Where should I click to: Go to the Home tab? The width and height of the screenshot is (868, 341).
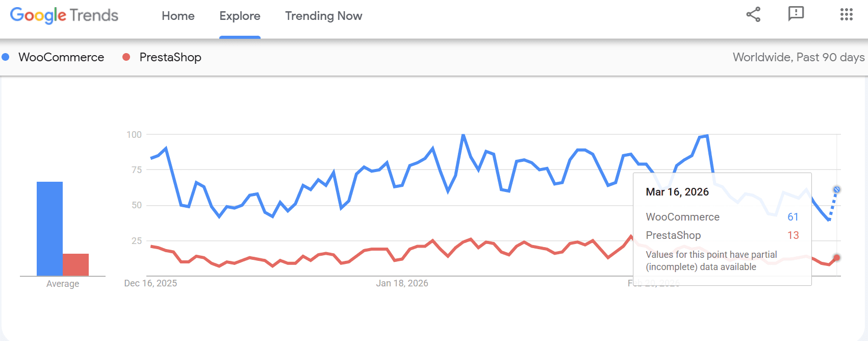[x=178, y=16]
